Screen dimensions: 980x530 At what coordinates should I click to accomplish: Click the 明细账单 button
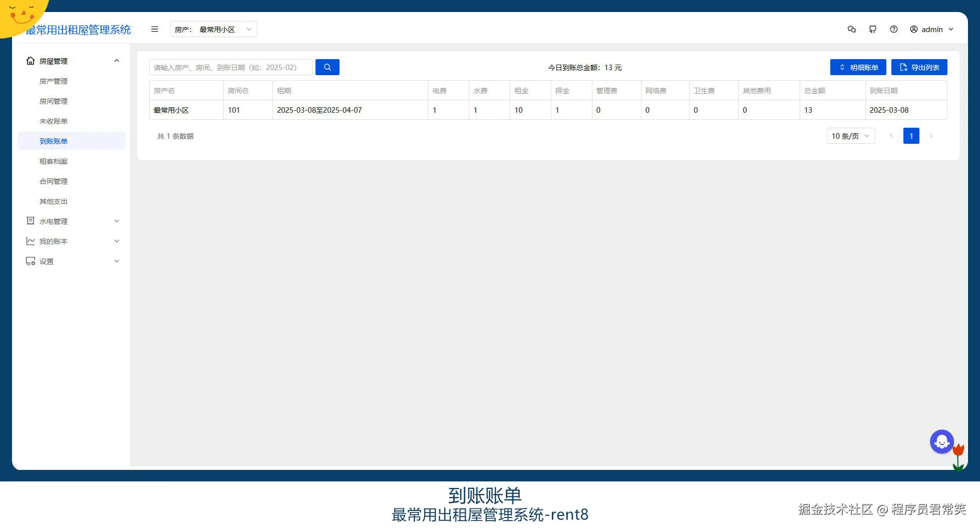click(x=858, y=67)
